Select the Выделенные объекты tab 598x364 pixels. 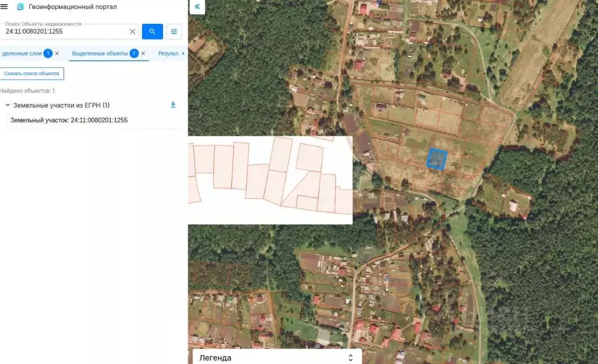click(99, 53)
